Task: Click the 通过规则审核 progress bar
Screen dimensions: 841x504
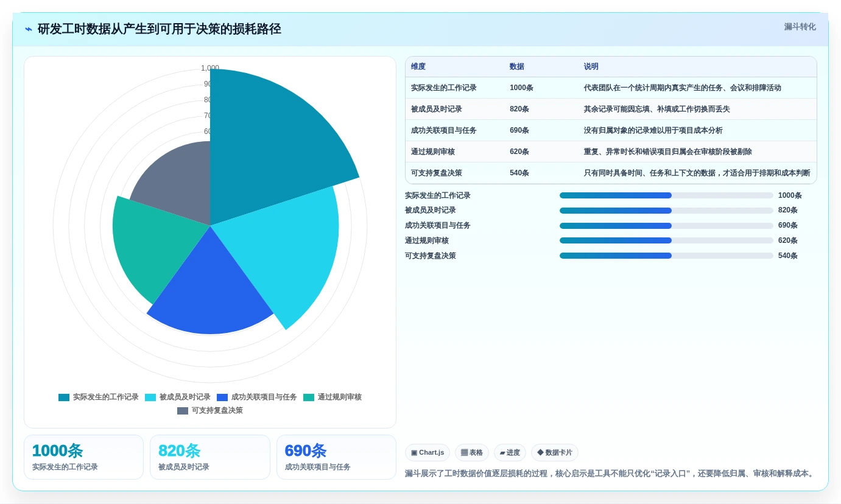Action: (x=666, y=240)
